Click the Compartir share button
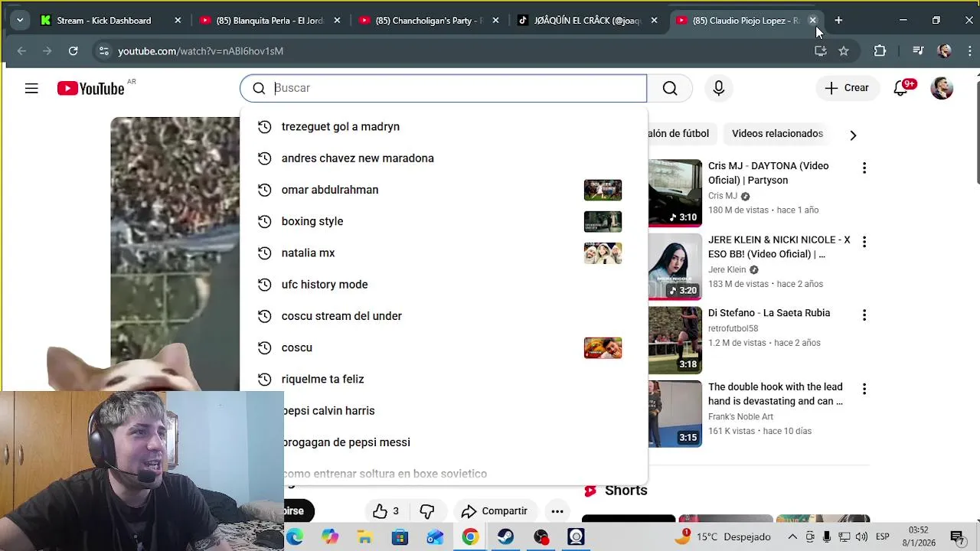The height and width of the screenshot is (551, 980). point(495,511)
